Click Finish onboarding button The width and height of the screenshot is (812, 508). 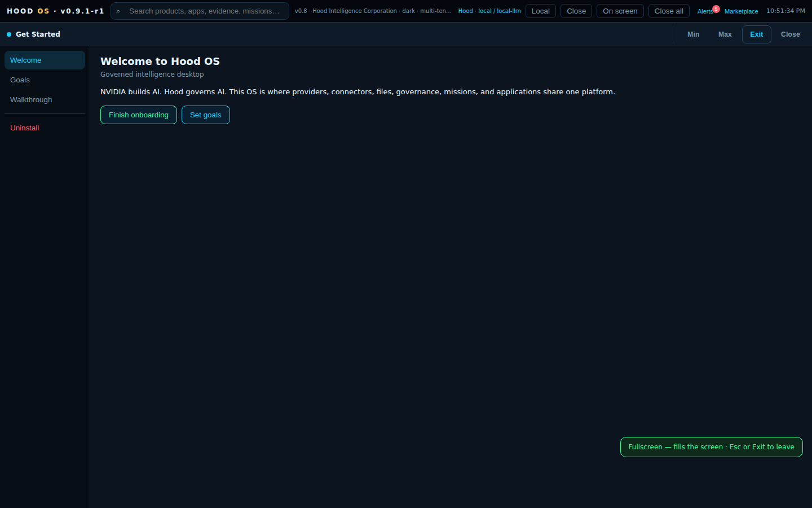click(x=139, y=115)
